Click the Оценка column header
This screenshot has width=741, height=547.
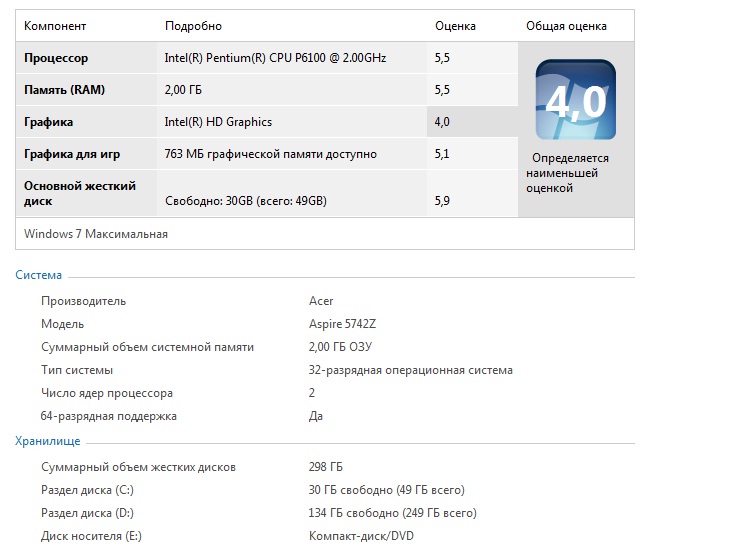pos(455,26)
